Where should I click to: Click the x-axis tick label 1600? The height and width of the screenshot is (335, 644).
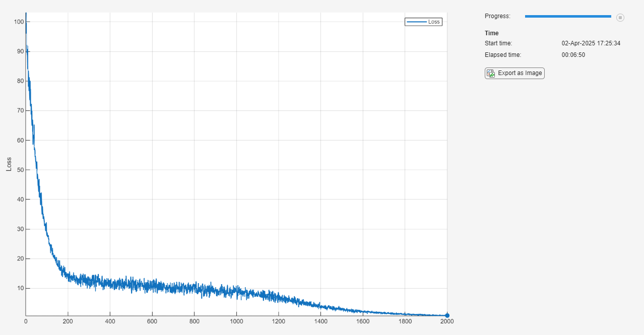(x=362, y=321)
